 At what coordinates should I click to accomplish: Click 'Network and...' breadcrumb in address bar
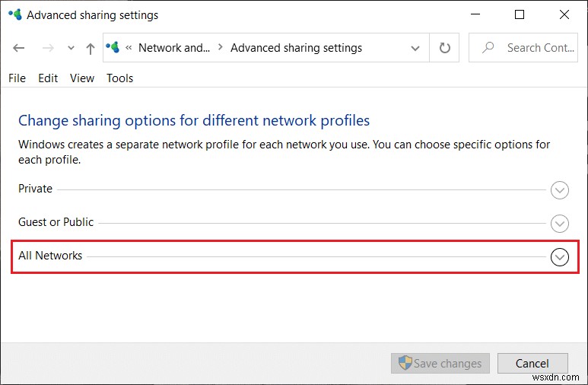(x=173, y=48)
